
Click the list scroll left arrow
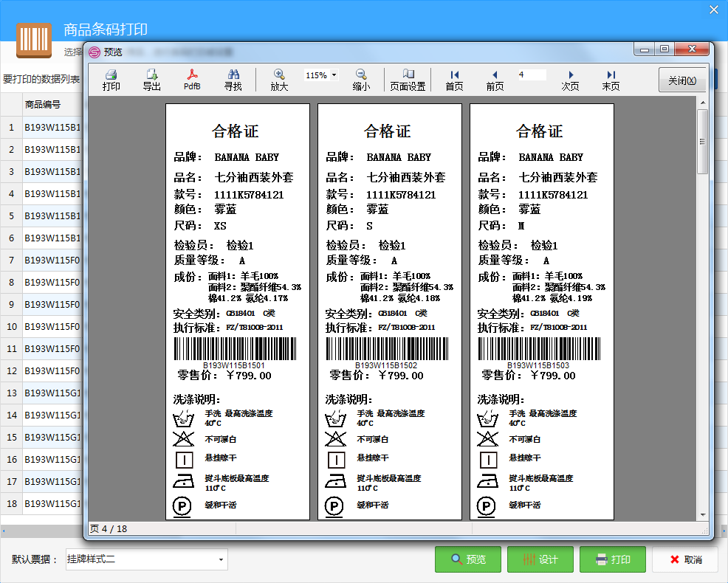[3, 531]
